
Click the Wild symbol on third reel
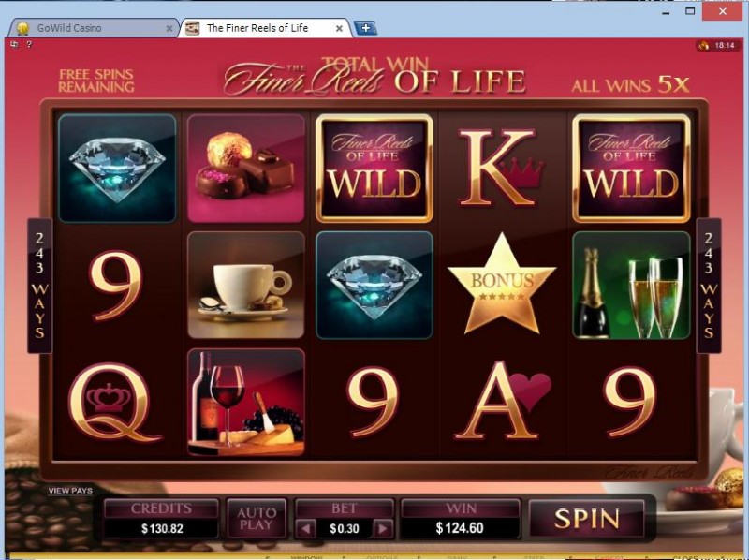[374, 169]
